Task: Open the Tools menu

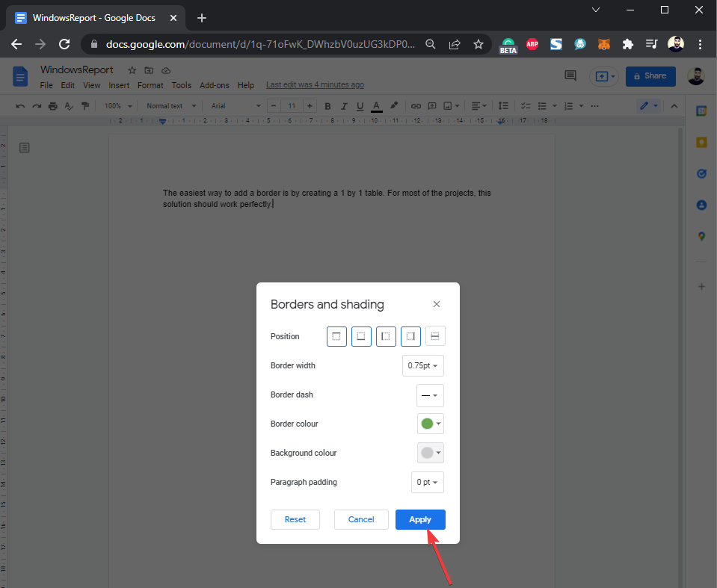Action: point(181,85)
